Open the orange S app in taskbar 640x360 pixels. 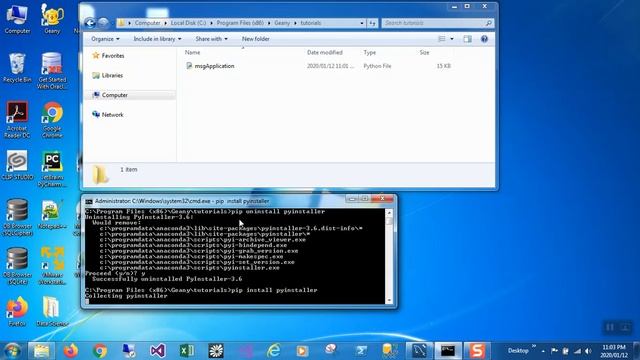pyautogui.click(x=477, y=351)
